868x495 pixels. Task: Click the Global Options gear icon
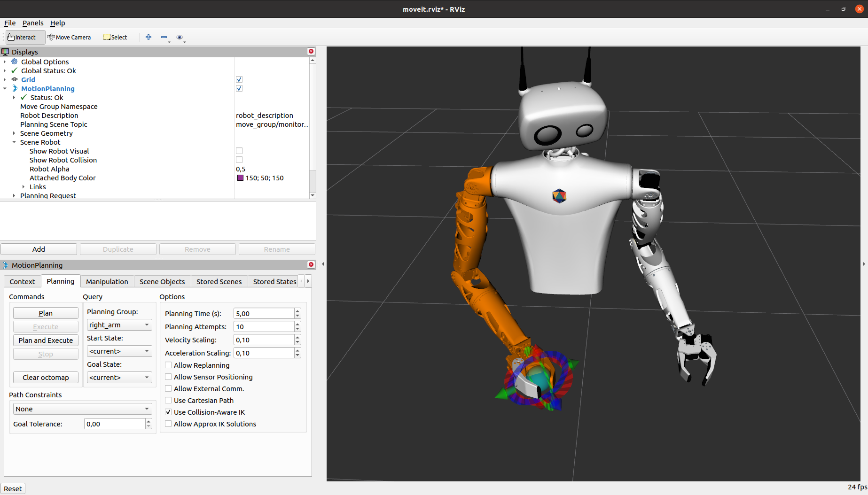click(x=15, y=62)
